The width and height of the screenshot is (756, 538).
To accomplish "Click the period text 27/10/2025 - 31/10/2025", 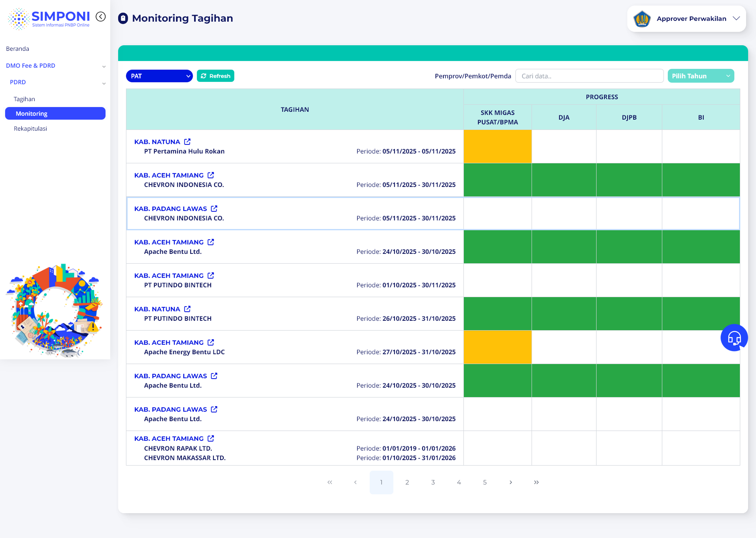I will click(x=419, y=352).
